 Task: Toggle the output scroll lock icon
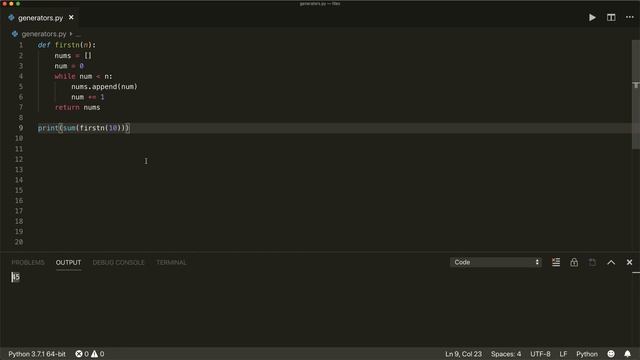(574, 262)
